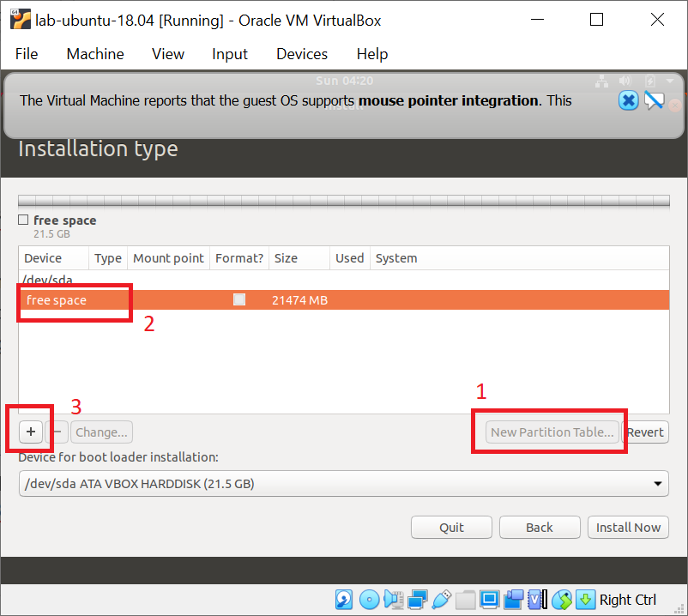Click the guest network indicator in top bar

[601, 81]
